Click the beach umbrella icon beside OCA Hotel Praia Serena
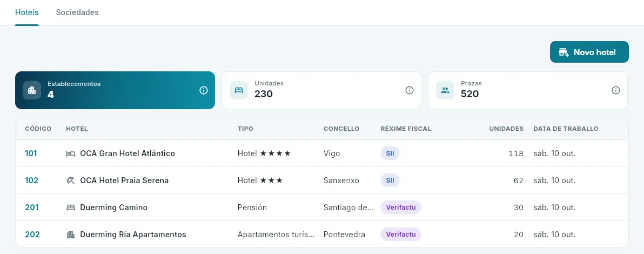644x254 pixels. point(71,181)
